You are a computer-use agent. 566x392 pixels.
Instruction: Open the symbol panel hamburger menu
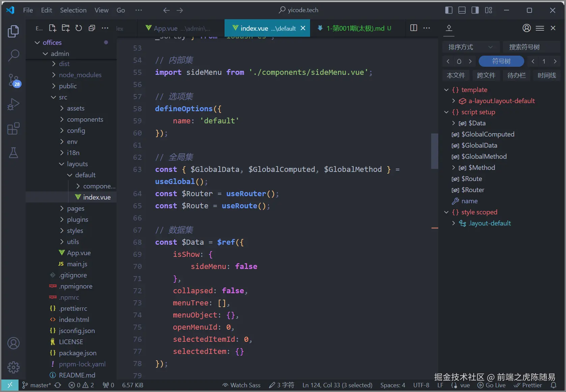pos(540,28)
